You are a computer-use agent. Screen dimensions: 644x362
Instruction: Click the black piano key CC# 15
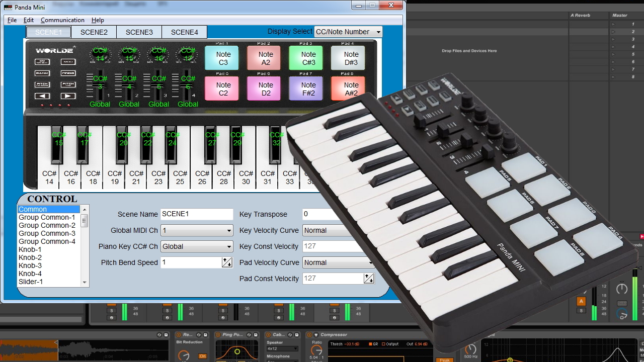(x=58, y=145)
